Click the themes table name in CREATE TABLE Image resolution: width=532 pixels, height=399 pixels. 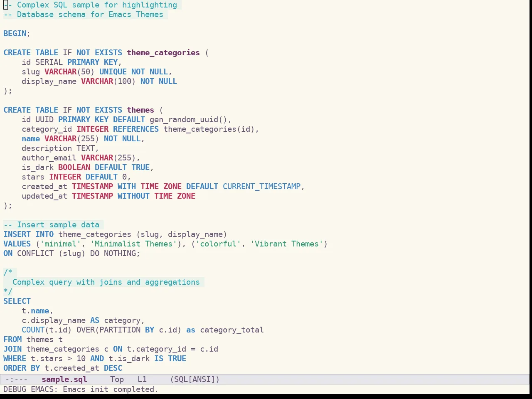click(140, 110)
